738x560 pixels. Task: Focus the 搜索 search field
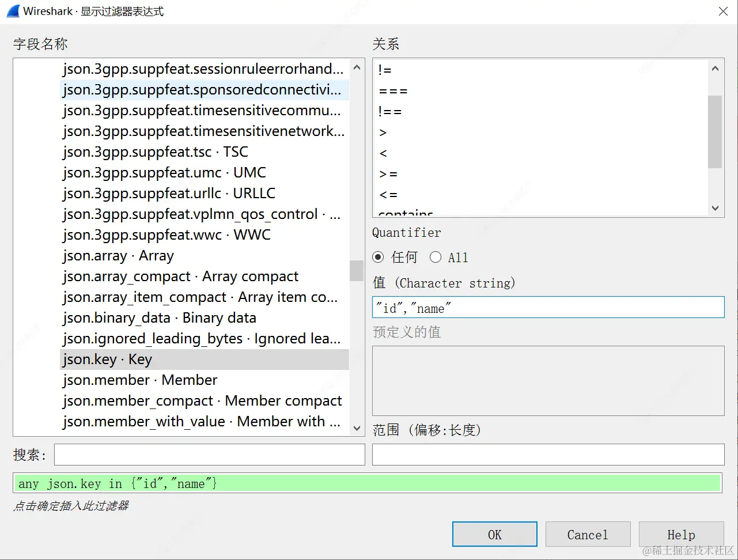pos(210,455)
